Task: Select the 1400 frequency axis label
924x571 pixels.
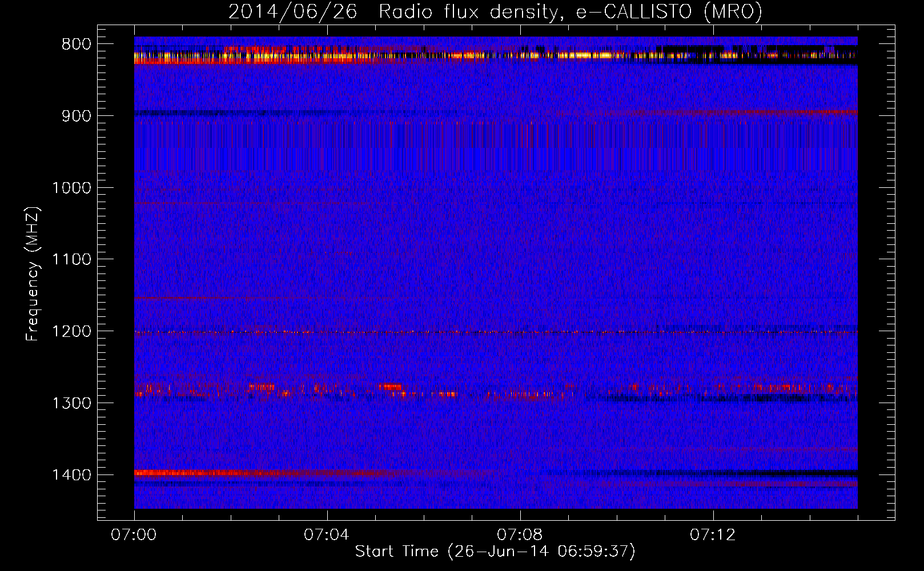Action: click(71, 475)
